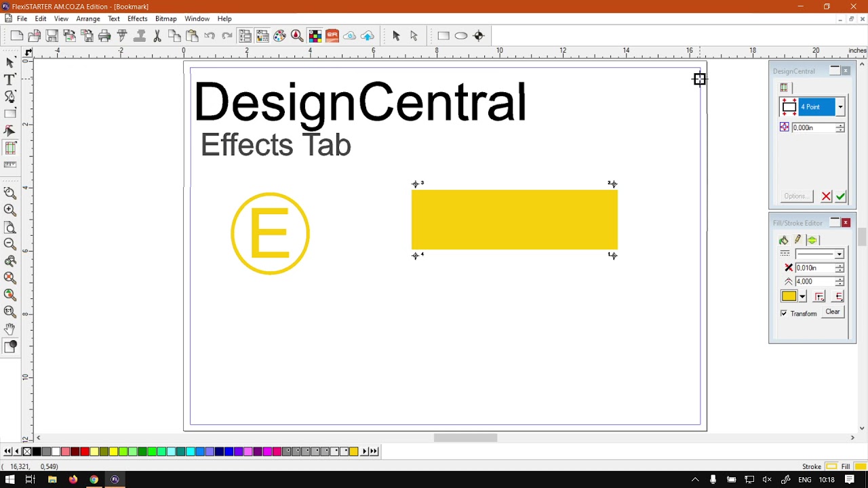Click the no-fill crossed swatch in palette
The image size is (868, 488).
(27, 451)
